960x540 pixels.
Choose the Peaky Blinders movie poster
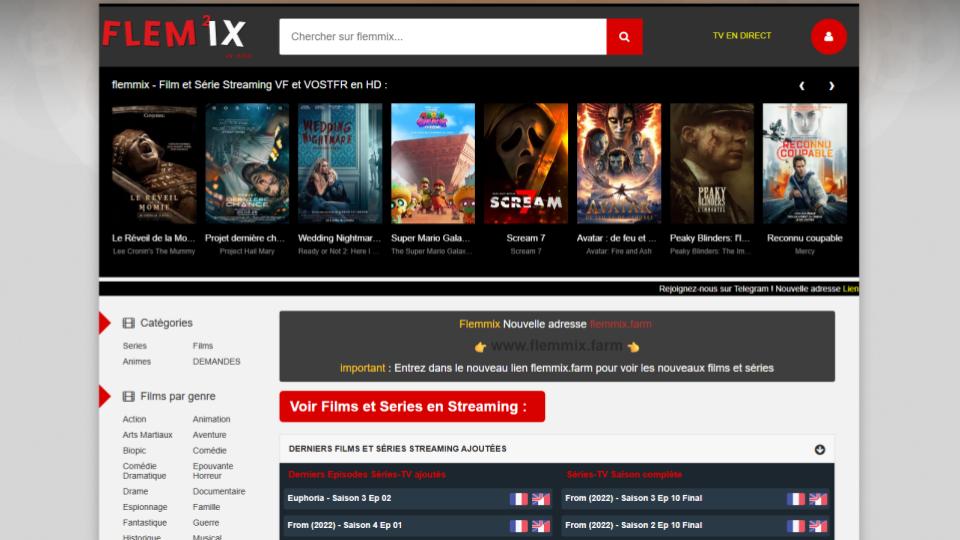[x=712, y=163]
